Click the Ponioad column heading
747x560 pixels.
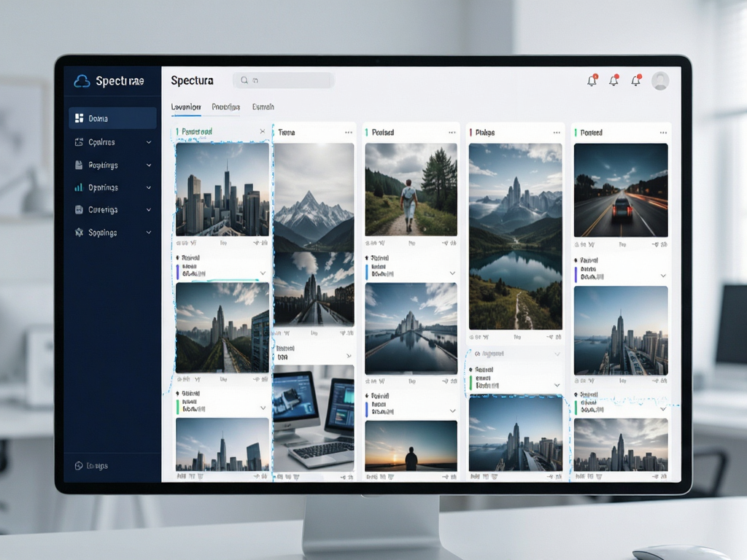tap(591, 133)
